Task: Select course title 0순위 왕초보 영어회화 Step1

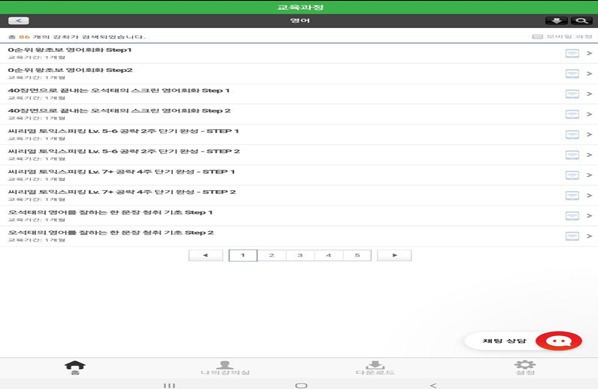Action: pyautogui.click(x=70, y=50)
